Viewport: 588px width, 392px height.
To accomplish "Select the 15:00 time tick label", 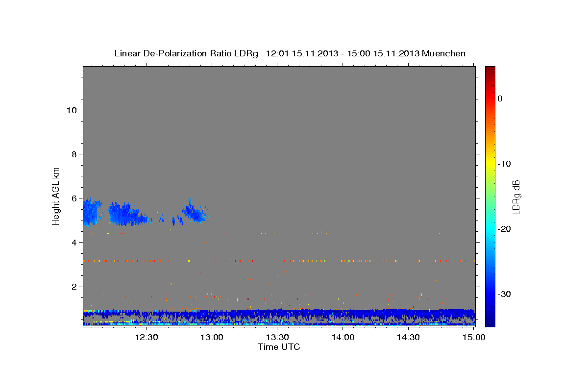I will pyautogui.click(x=474, y=337).
